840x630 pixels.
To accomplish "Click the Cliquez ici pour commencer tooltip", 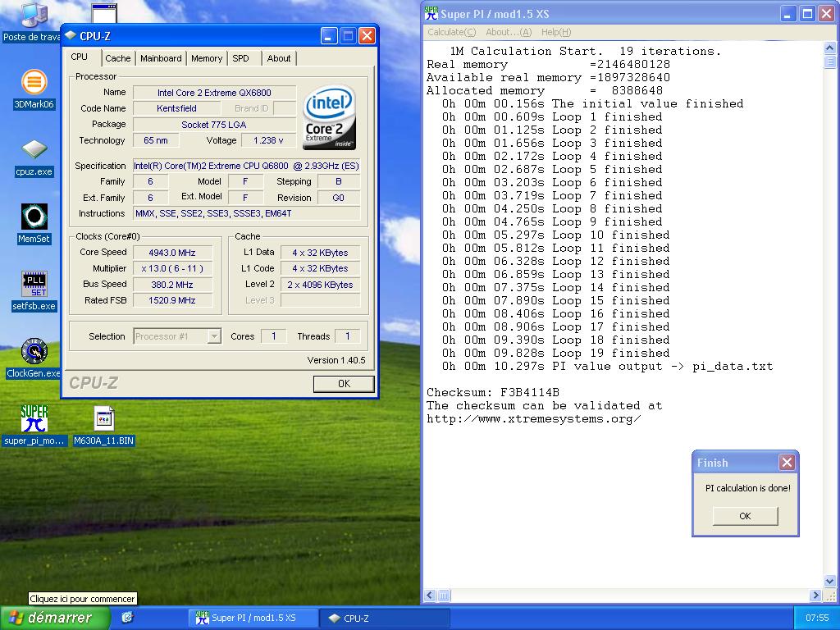I will pos(82,599).
